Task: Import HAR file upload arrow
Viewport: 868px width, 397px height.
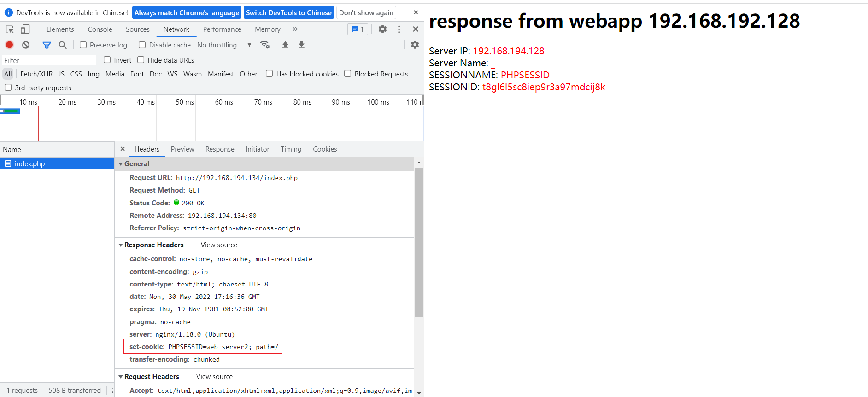Action: coord(286,45)
